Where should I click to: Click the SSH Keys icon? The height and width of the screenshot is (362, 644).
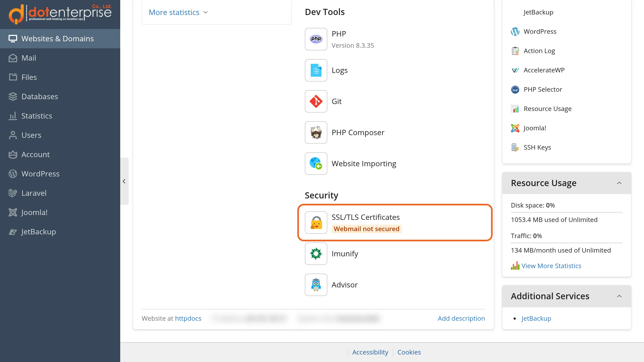(x=515, y=147)
